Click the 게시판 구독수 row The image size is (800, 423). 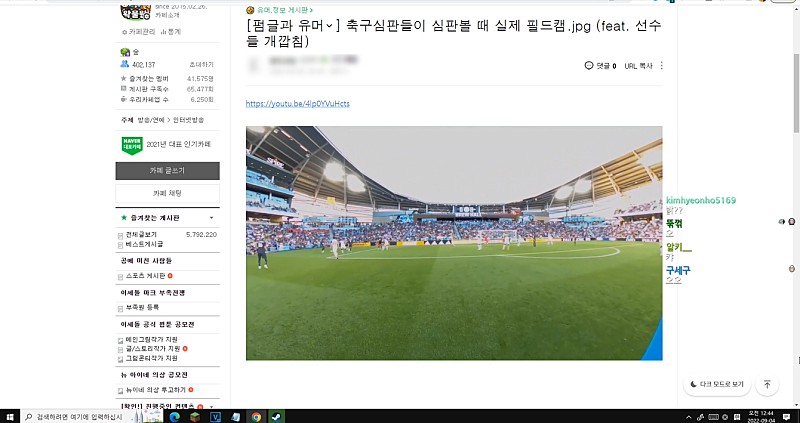tap(167, 89)
